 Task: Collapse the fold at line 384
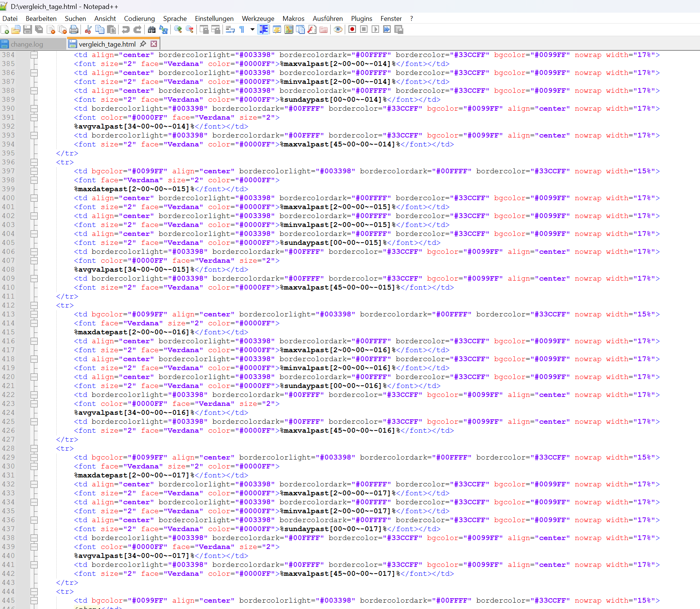point(34,55)
